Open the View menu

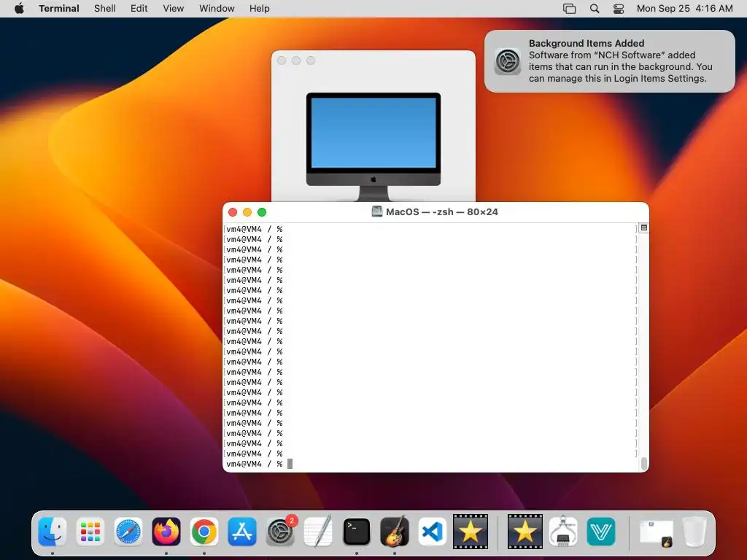click(x=174, y=9)
